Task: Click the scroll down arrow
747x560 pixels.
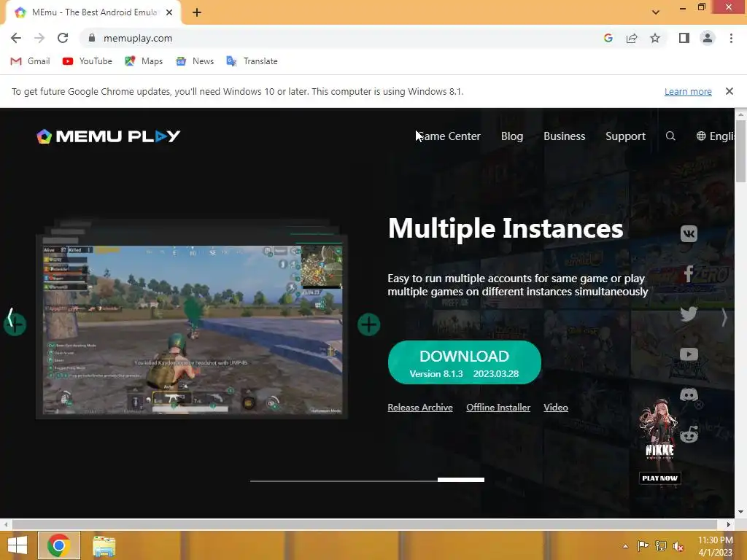Action: tap(740, 512)
